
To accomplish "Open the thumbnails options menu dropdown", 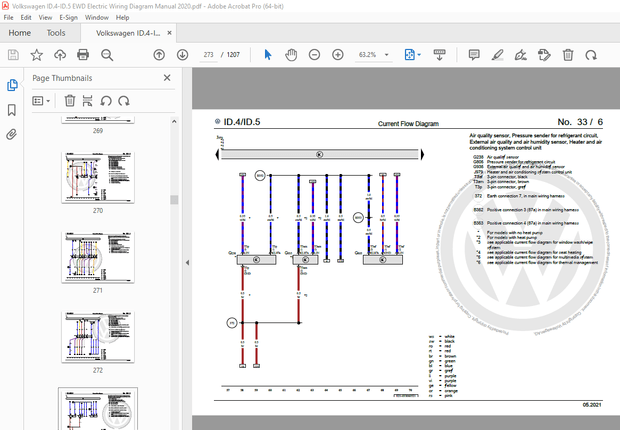I will click(41, 101).
